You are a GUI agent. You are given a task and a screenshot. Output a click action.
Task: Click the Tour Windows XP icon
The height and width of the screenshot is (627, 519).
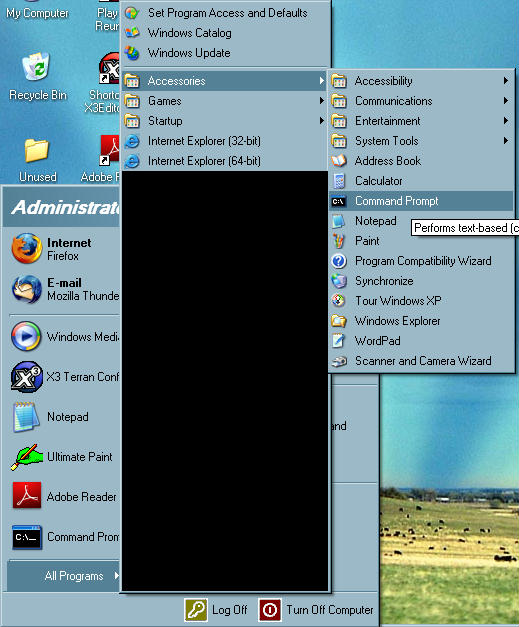click(339, 300)
